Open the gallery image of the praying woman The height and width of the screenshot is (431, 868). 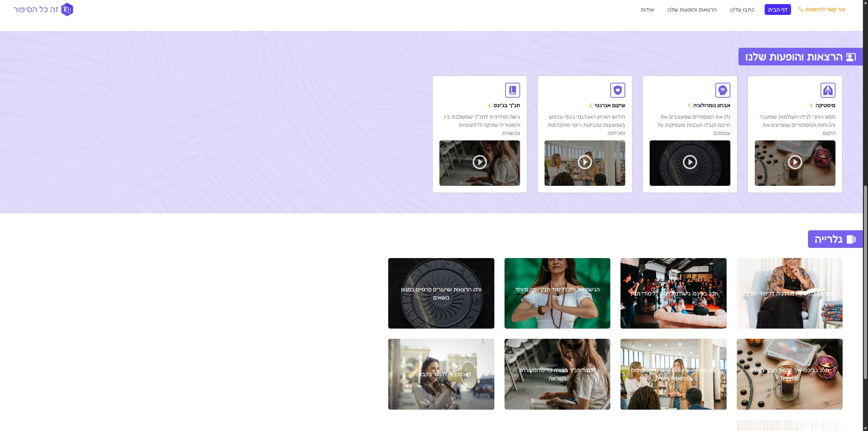click(557, 293)
